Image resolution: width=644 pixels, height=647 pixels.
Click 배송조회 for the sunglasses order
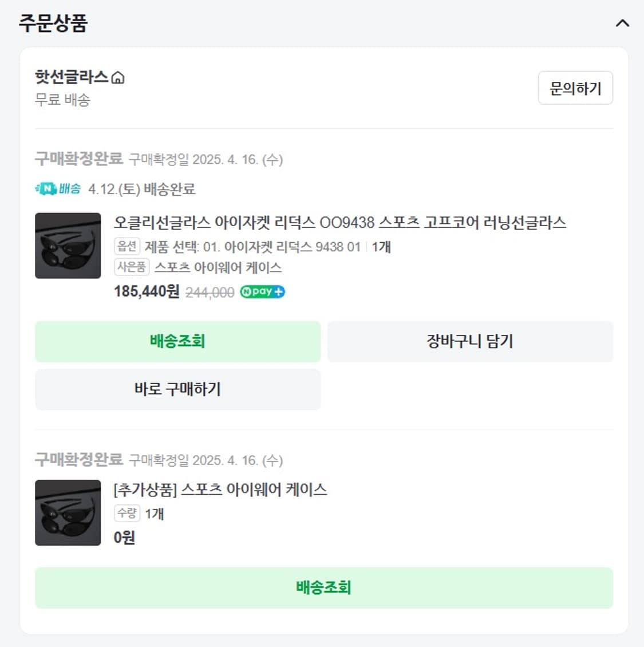tap(177, 342)
